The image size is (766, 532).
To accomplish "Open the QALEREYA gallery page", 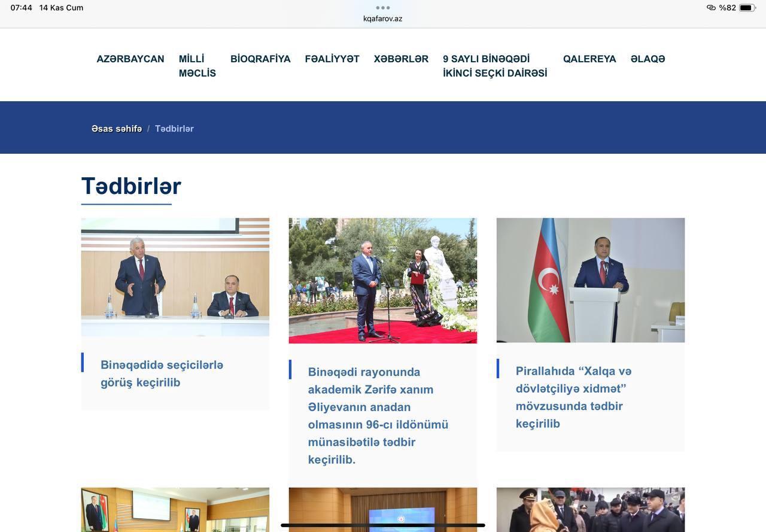I will coord(589,59).
